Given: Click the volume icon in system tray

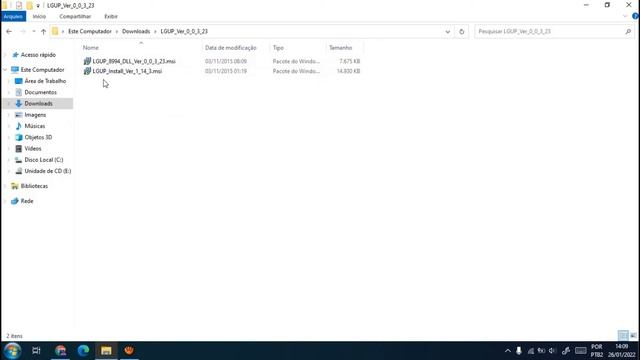Looking at the screenshot, I should click(x=552, y=351).
